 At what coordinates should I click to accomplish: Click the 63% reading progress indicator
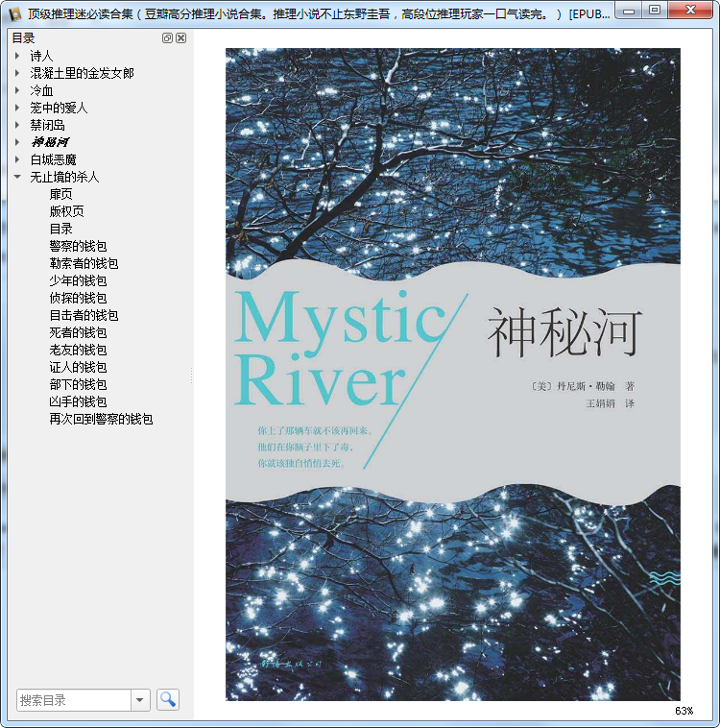[x=684, y=711]
